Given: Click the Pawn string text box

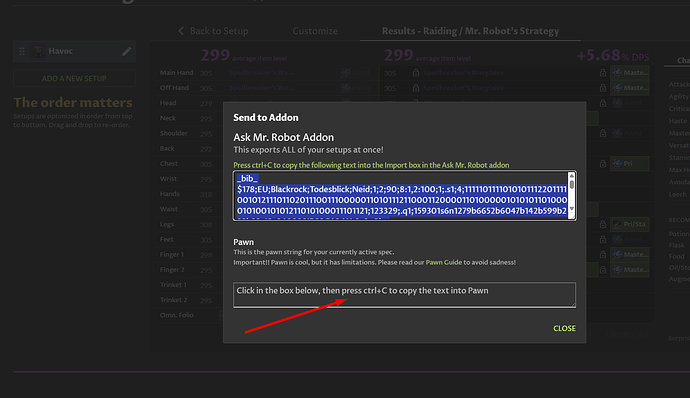Looking at the screenshot, I should [x=404, y=295].
